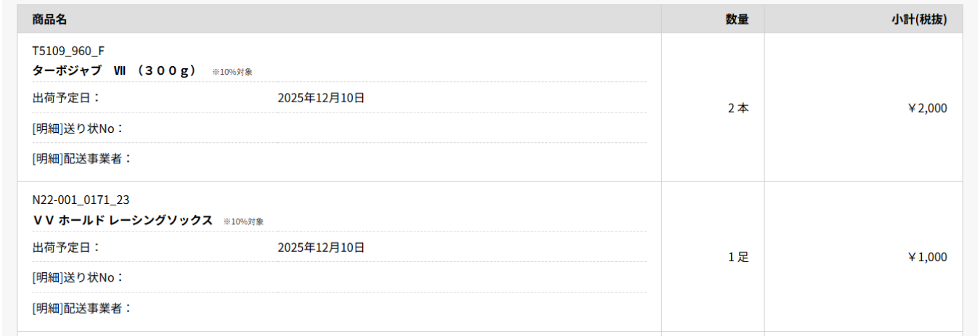The image size is (980, 336).
Task: Click the 数量 column header
Action: pos(737,20)
